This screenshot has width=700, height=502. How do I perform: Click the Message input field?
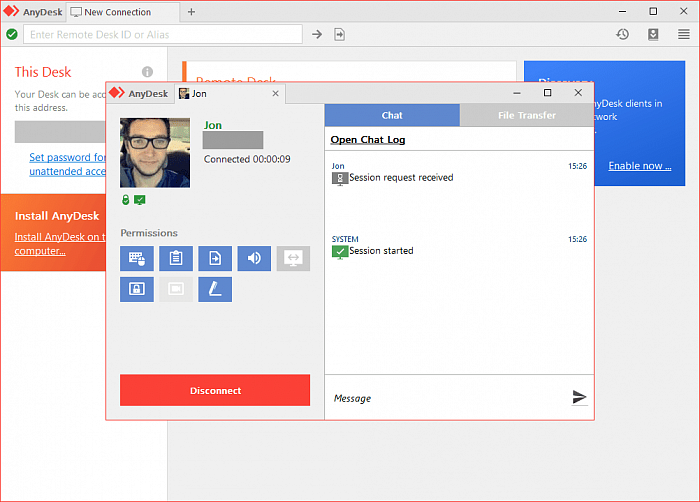[445, 398]
